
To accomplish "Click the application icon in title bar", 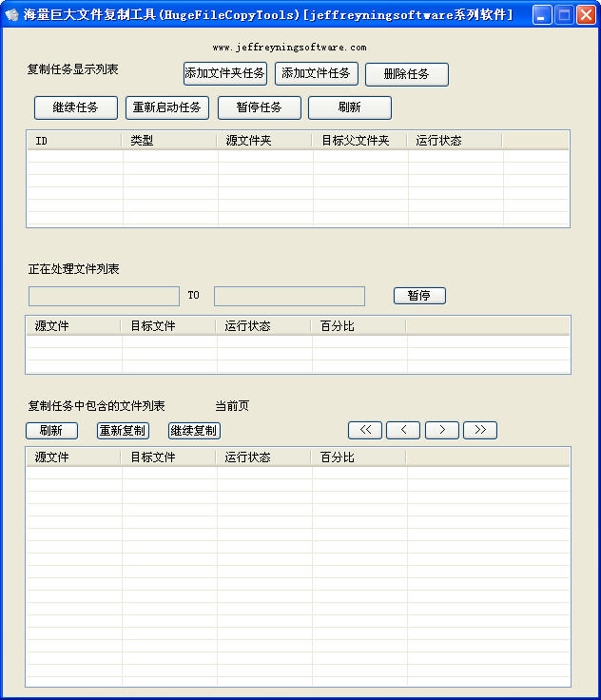I will pyautogui.click(x=11, y=14).
